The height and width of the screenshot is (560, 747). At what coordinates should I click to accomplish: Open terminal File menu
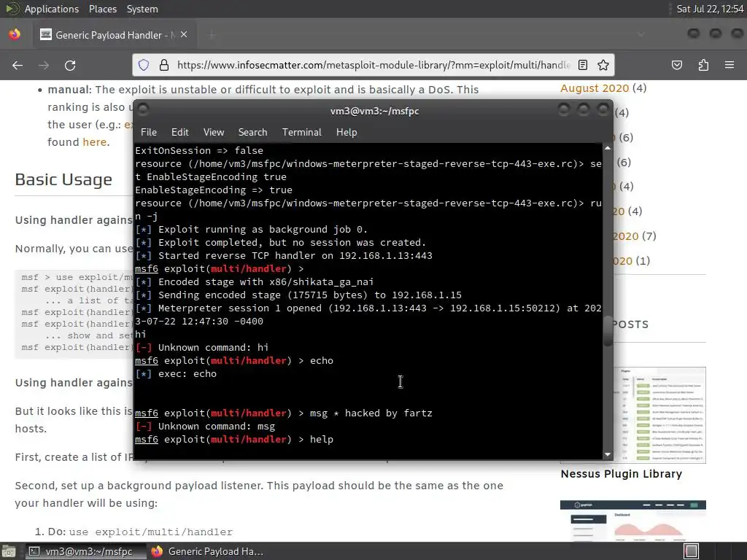149,133
